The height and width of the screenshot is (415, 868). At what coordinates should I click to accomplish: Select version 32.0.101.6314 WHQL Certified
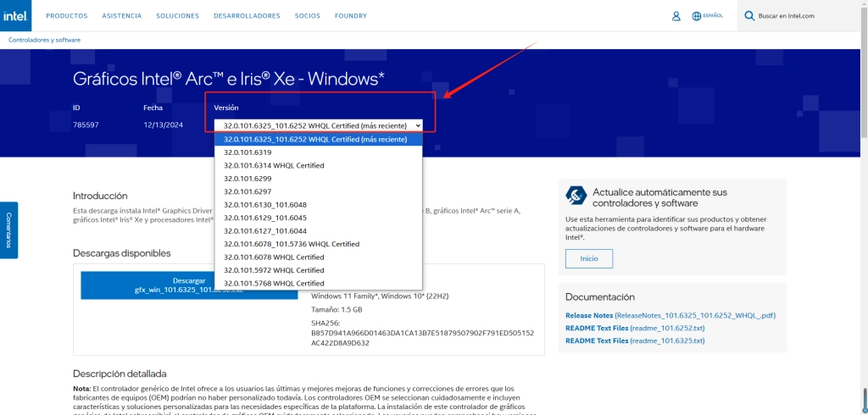pos(319,165)
